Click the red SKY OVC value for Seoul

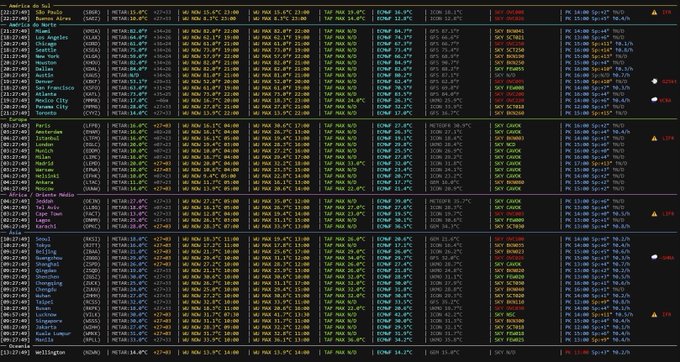(509, 239)
